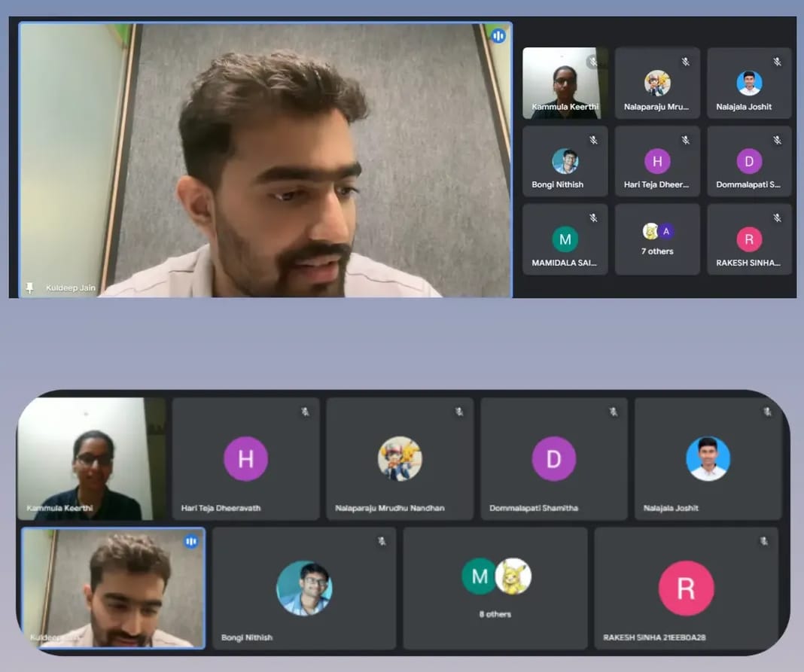Click the overlapping avatars above "8 others"
The height and width of the screenshot is (672, 804).
496,576
